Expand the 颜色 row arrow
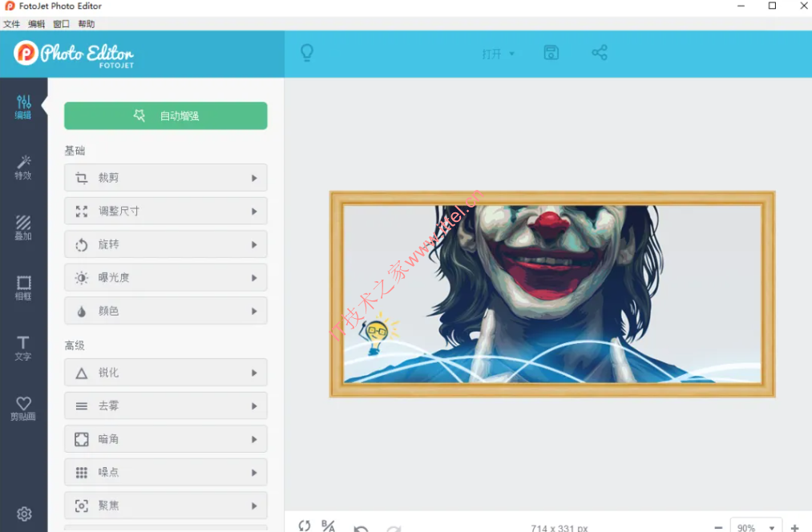This screenshot has height=532, width=812. pyautogui.click(x=254, y=311)
